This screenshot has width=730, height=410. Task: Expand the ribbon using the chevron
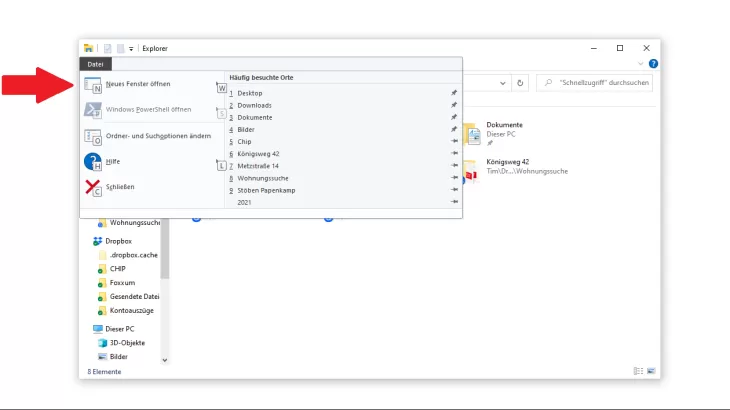click(x=641, y=63)
